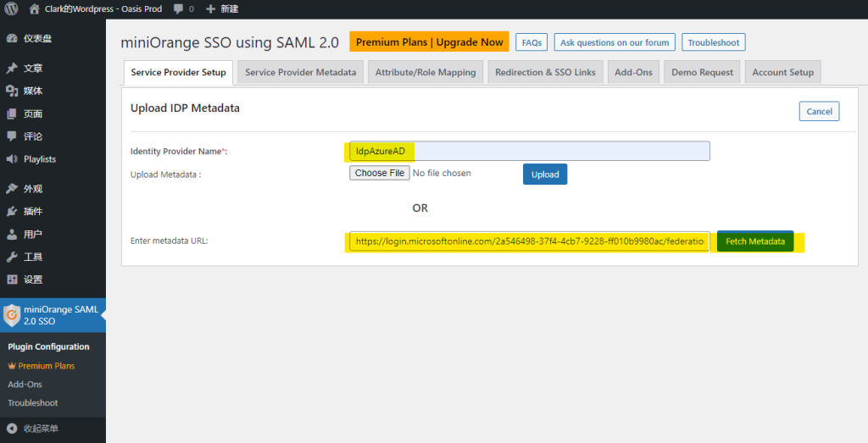Focus the Identity Provider Name field
This screenshot has height=443, width=868.
coord(529,151)
